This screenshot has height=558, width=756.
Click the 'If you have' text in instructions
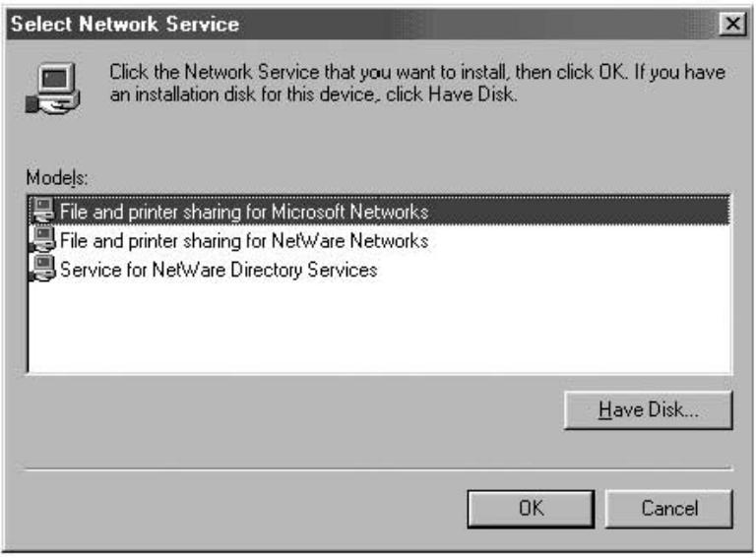click(x=680, y=72)
